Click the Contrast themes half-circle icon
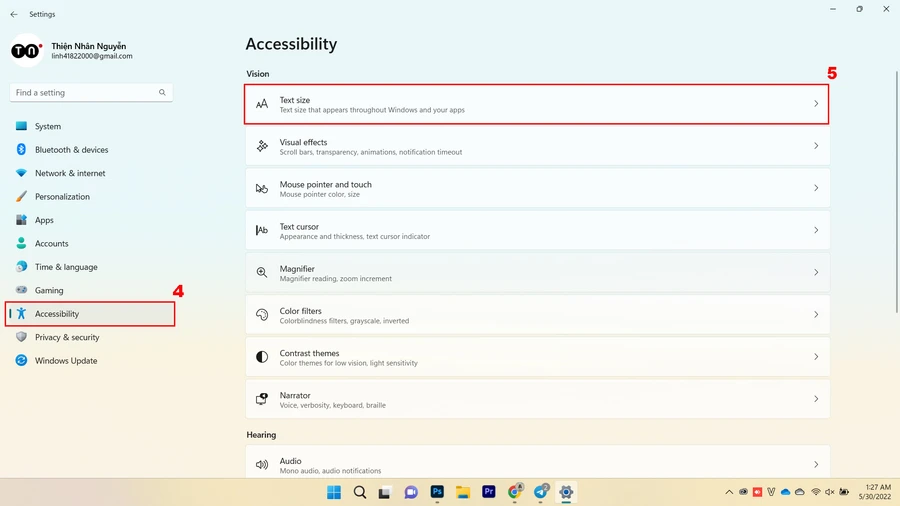 [262, 357]
